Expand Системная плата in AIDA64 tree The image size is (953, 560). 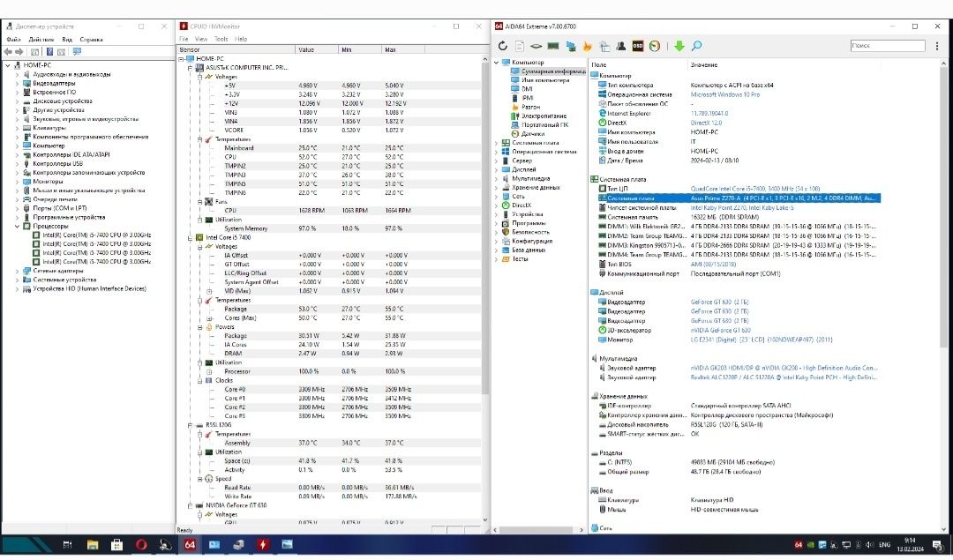pos(497,143)
